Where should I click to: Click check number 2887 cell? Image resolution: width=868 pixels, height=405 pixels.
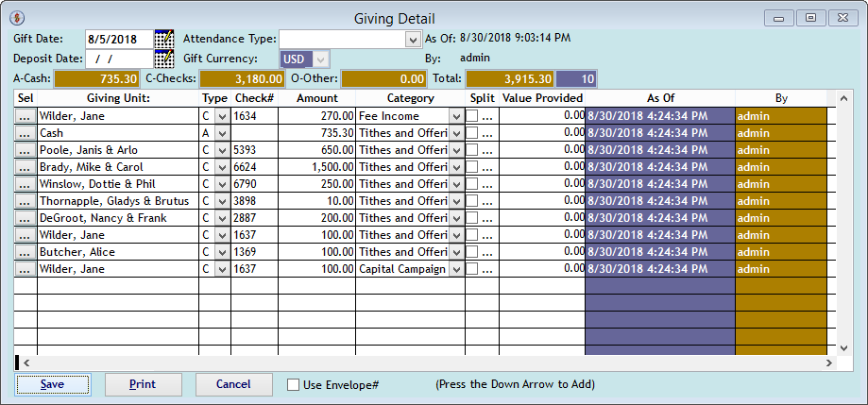click(x=255, y=218)
